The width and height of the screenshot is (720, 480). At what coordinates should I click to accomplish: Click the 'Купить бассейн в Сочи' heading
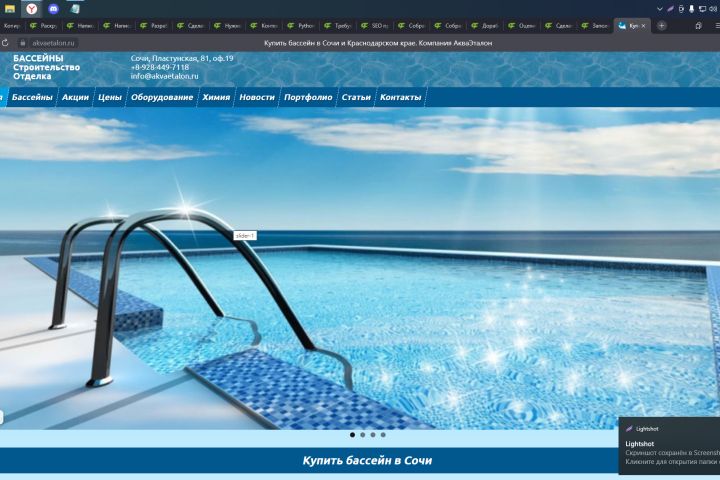click(367, 460)
